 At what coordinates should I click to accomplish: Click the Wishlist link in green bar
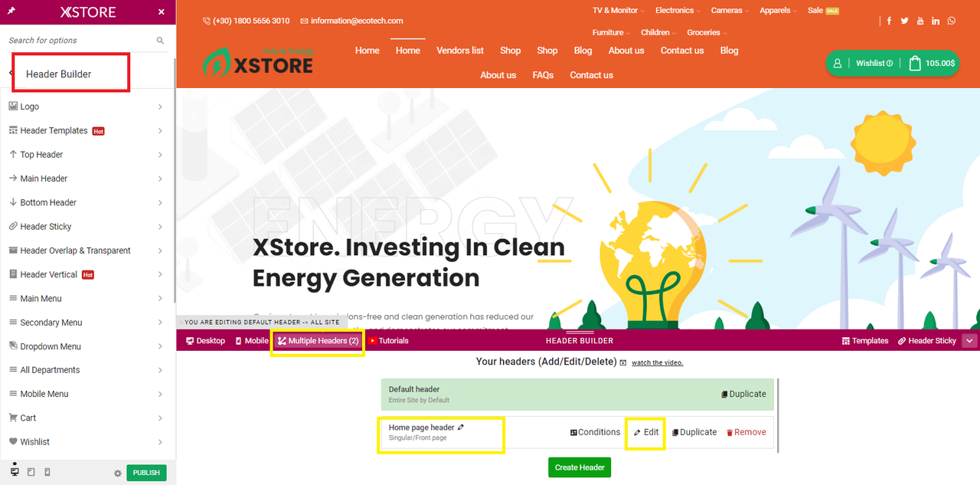tap(874, 64)
